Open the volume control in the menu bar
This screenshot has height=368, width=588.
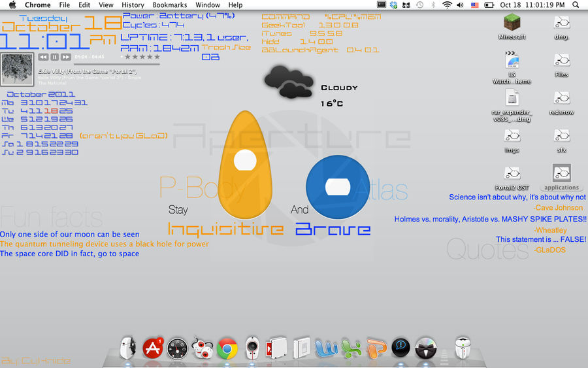click(x=460, y=5)
